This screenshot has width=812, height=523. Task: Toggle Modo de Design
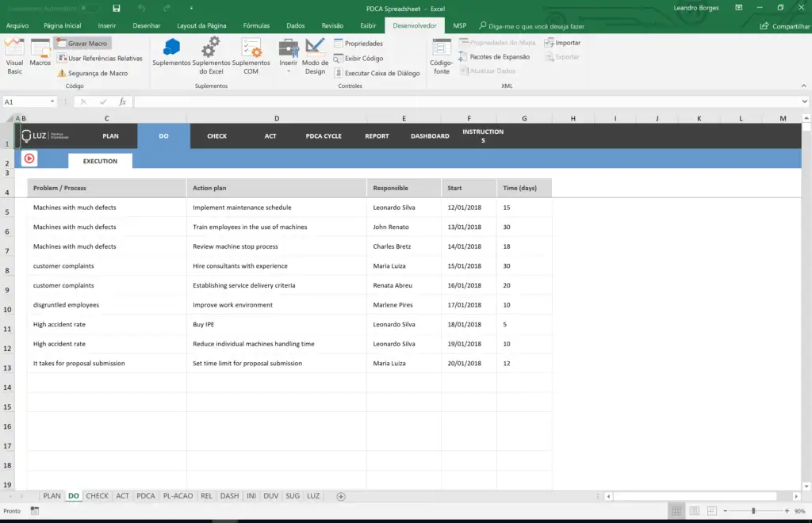tap(315, 56)
